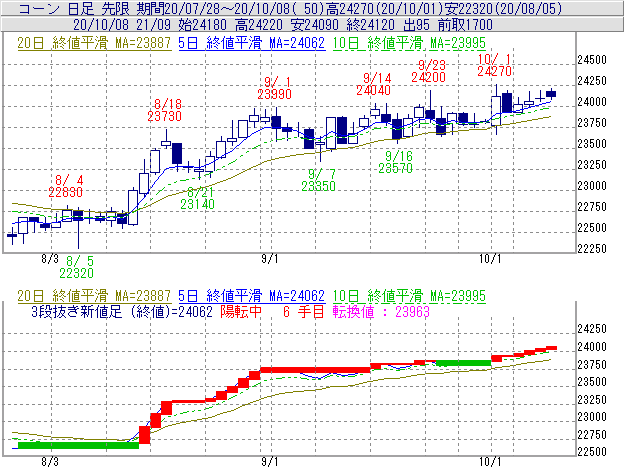The height and width of the screenshot is (474, 624).
Task: Click the opening price 始24180
Action: click(202, 25)
